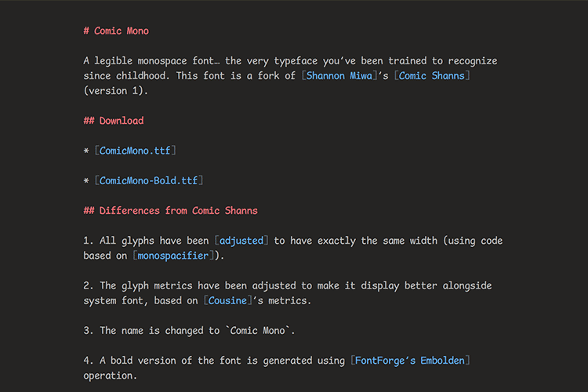Viewport: 588px width, 392px height.
Task: Click the "# Comic Mono" top heading
Action: coord(116,31)
